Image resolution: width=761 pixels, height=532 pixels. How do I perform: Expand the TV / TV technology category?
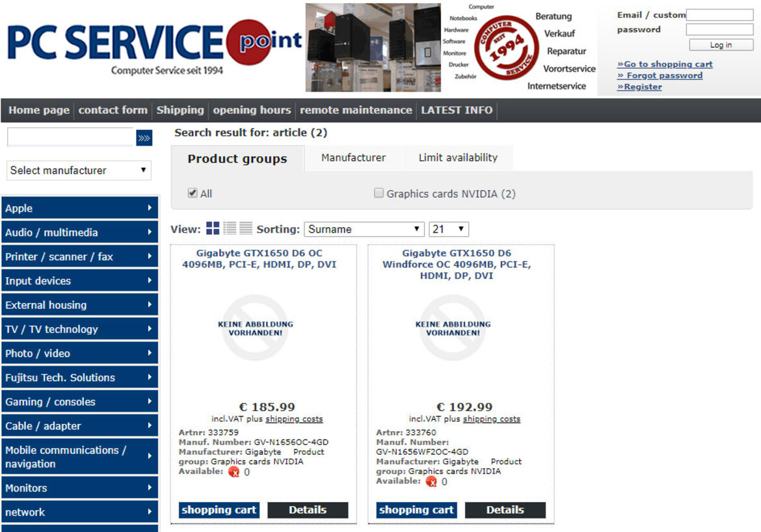(x=79, y=329)
